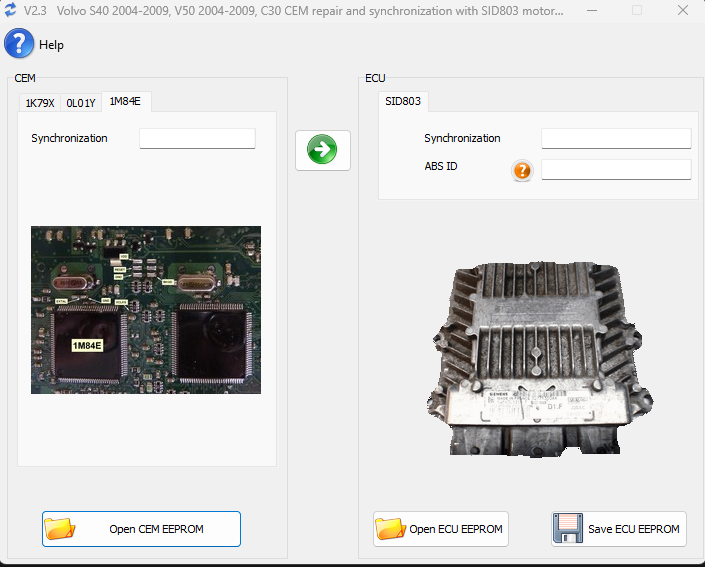Screen dimensions: 705x567
Task: Click the ABS ID label
Action: click(x=441, y=166)
